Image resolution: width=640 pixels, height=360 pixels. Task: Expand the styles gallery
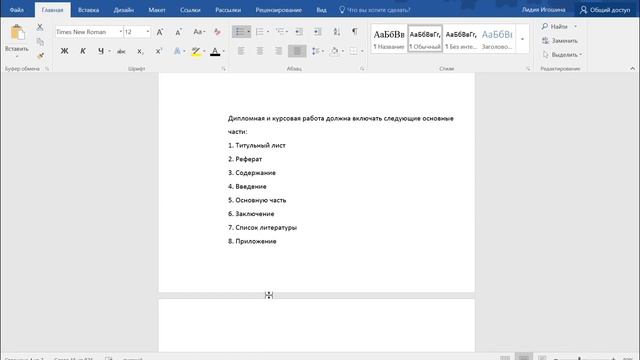pos(522,39)
